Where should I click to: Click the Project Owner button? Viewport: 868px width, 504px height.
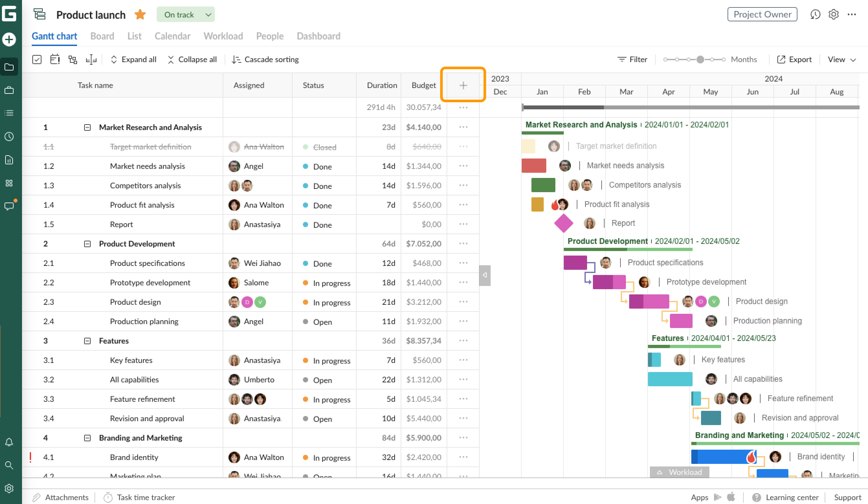[762, 15]
